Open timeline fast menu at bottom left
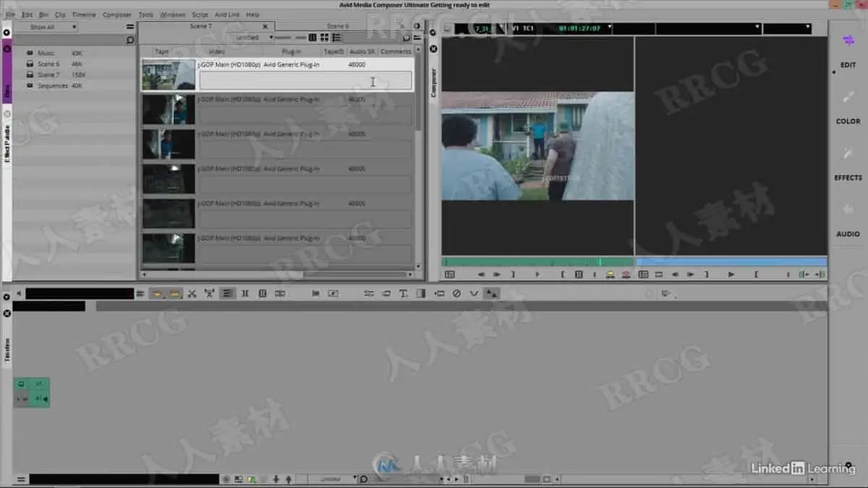 click(21, 479)
